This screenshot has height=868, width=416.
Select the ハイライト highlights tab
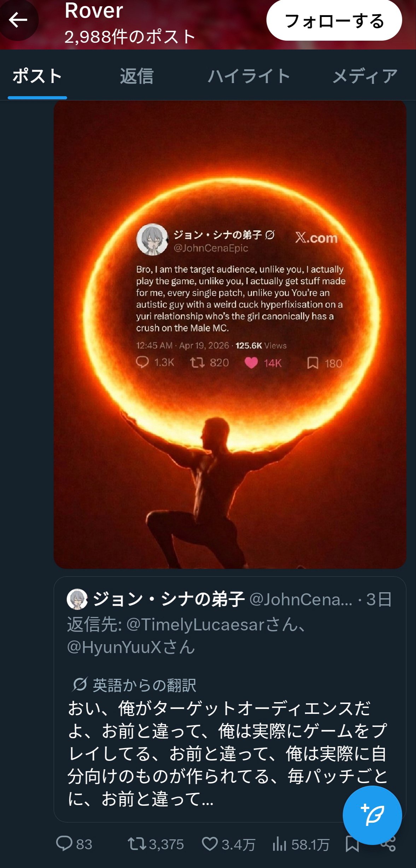pyautogui.click(x=249, y=76)
